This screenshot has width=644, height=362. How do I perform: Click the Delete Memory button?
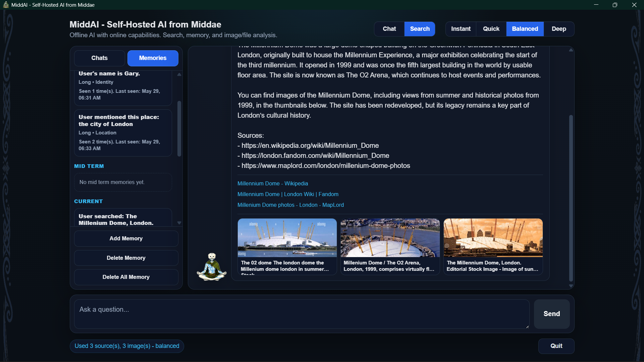coord(126,258)
